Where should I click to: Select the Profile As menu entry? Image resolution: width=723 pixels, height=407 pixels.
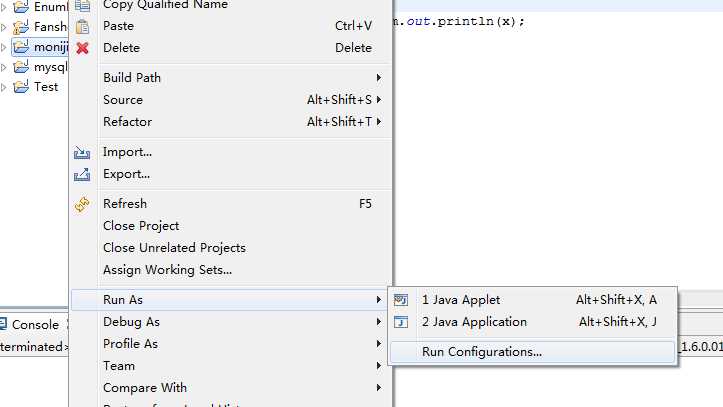pyautogui.click(x=231, y=344)
